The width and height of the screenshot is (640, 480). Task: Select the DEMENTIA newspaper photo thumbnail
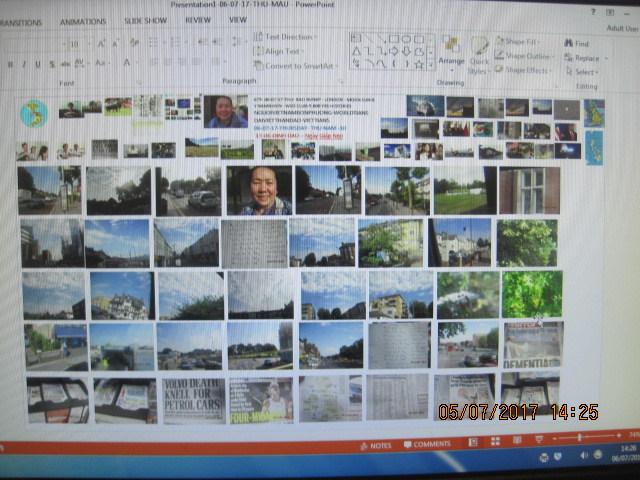[533, 345]
